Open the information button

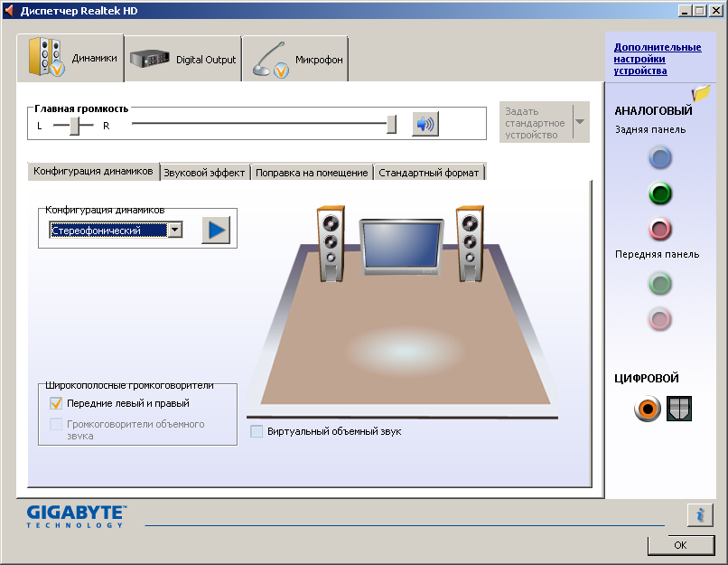[x=700, y=514]
